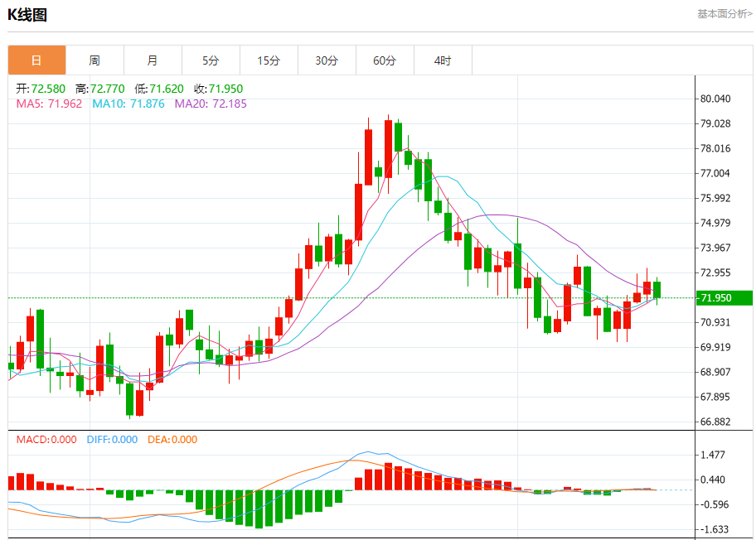Switch to the 周 weekly tab

coord(94,60)
